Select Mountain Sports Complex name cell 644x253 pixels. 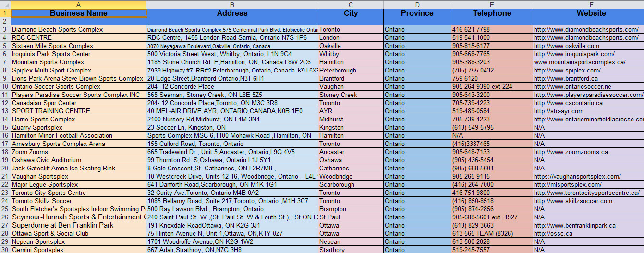[79, 62]
